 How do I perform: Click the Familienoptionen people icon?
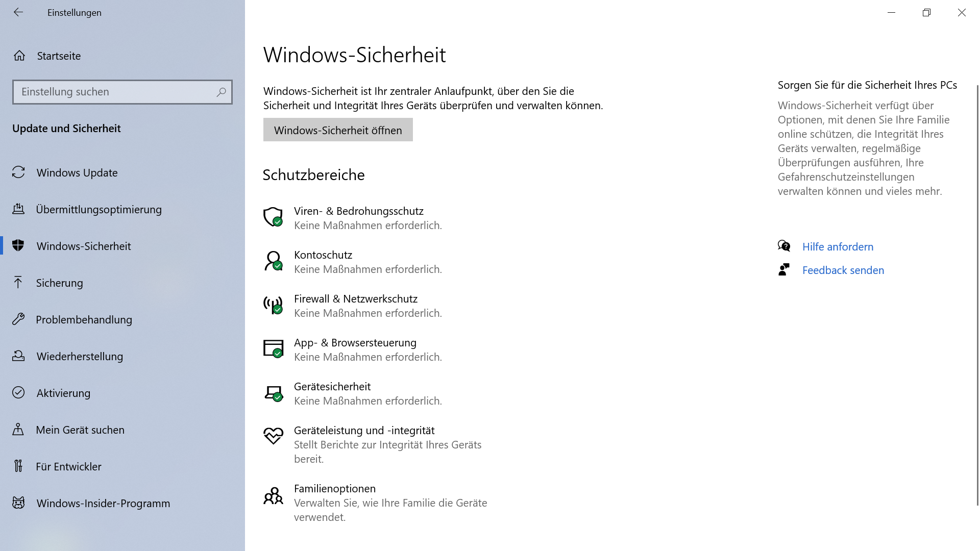tap(273, 495)
